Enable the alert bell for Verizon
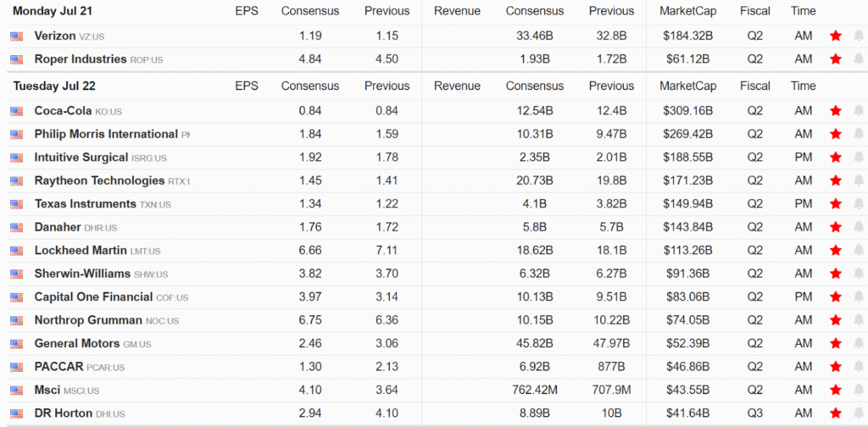868x427 pixels. (859, 36)
